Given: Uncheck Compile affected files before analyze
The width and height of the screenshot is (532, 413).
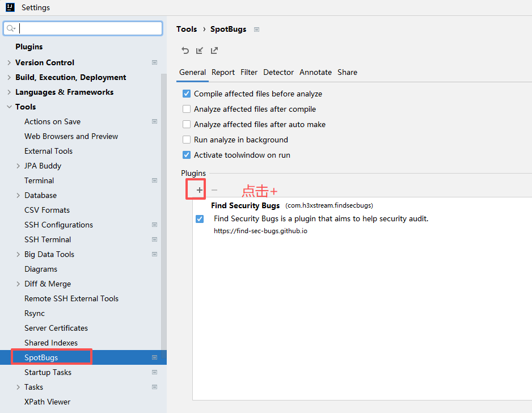Looking at the screenshot, I should click(187, 94).
